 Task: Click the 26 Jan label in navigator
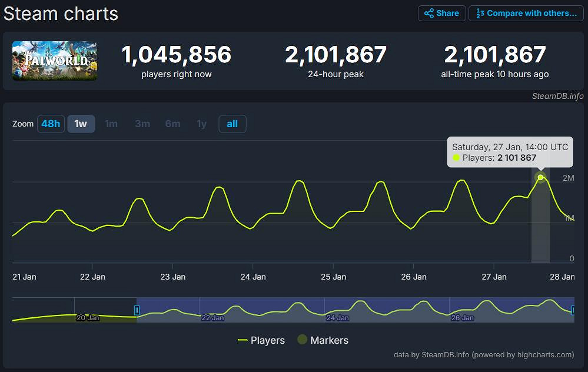coord(463,318)
